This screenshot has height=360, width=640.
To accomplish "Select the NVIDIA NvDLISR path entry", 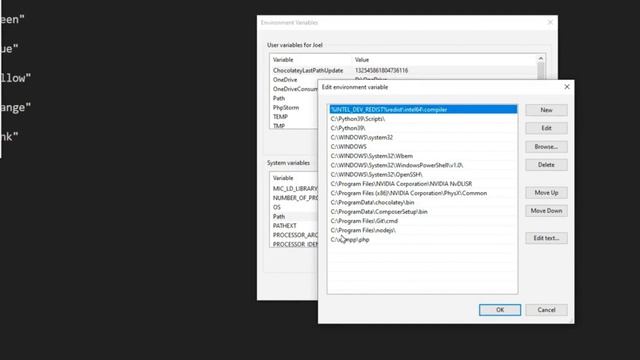I will click(423, 184).
